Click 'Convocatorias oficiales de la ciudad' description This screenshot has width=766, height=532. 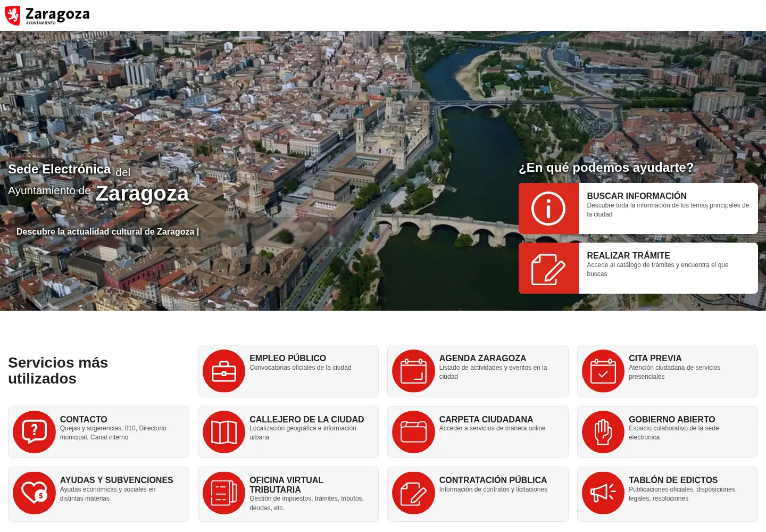click(301, 368)
